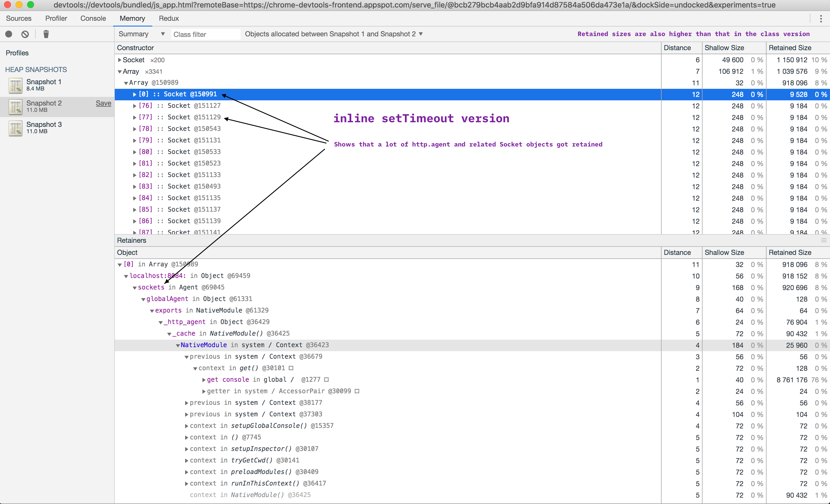Viewport: 830px width, 504px height.
Task: Select _cache in NativeModule() @36425 row
Action: (472, 334)
